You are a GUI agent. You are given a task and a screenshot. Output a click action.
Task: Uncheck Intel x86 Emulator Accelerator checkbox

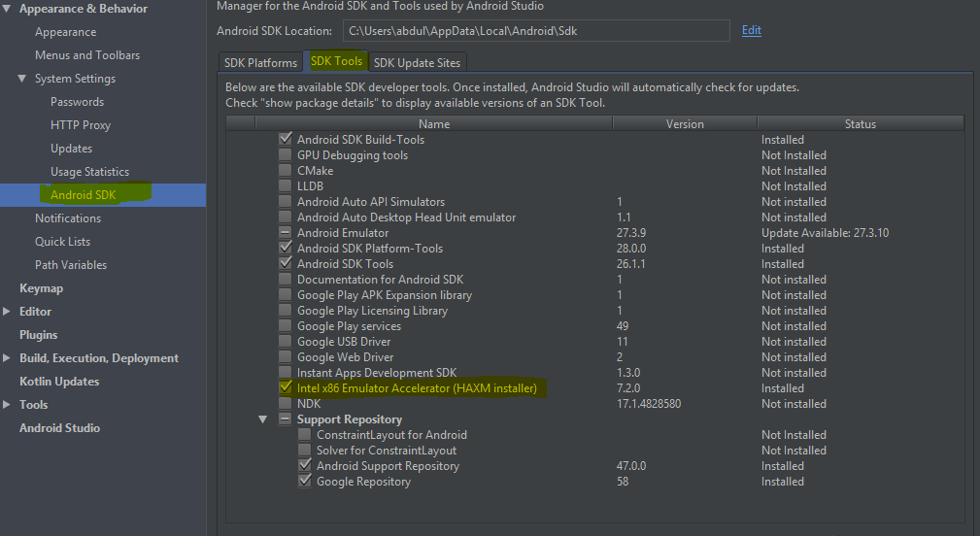pyautogui.click(x=285, y=388)
